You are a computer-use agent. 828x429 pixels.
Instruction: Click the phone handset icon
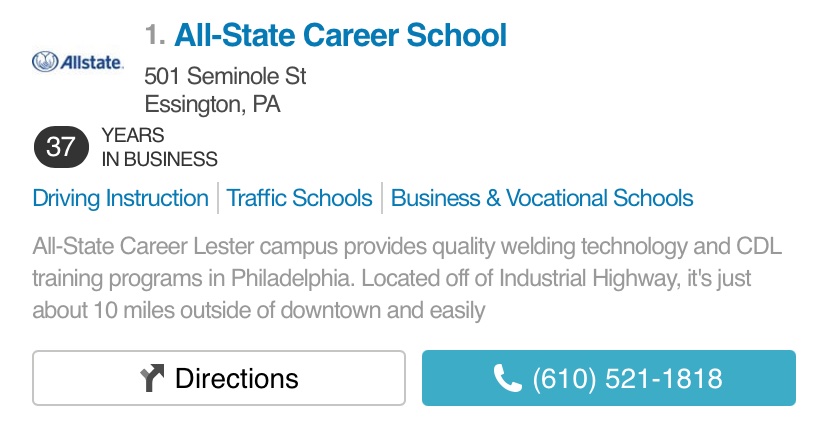coord(507,378)
